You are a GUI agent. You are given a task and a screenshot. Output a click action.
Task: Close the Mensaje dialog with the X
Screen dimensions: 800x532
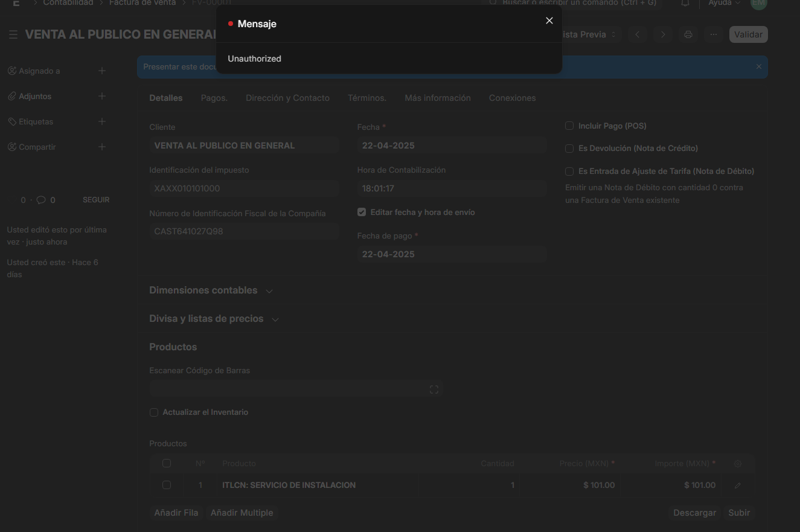coord(549,21)
